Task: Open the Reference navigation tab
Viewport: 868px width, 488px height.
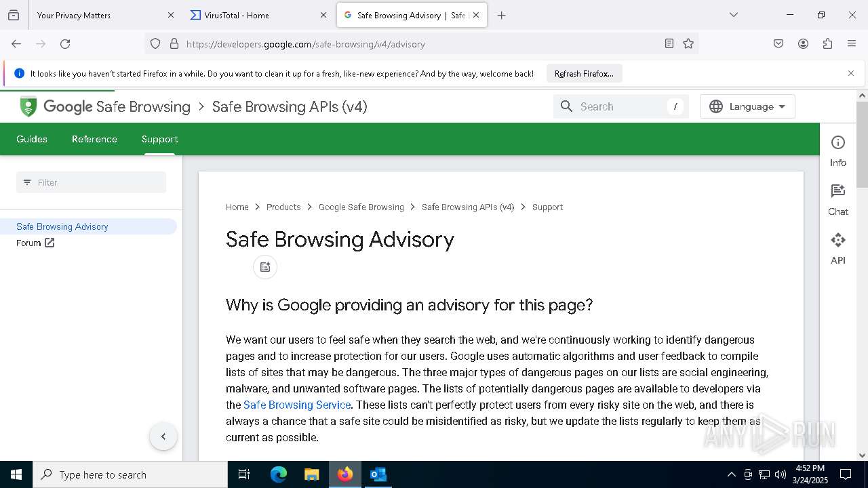Action: click(94, 139)
